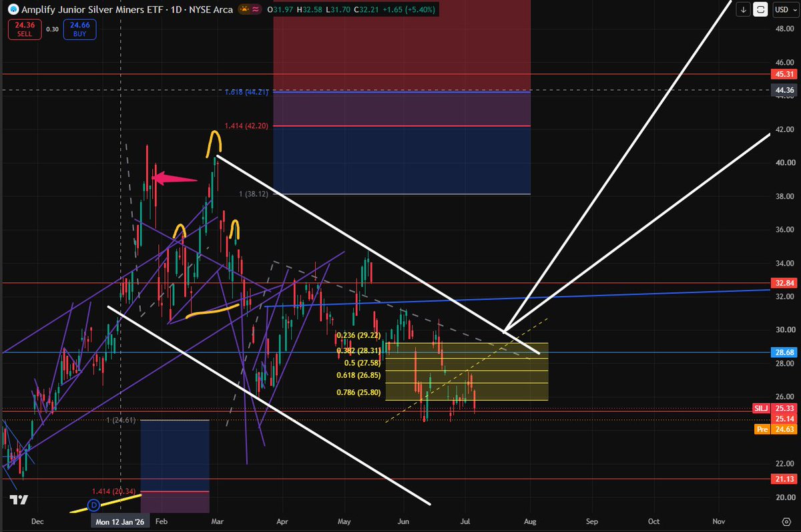Click the 1.414 (42.20) fib label
This screenshot has height=532, width=801.
pos(246,125)
